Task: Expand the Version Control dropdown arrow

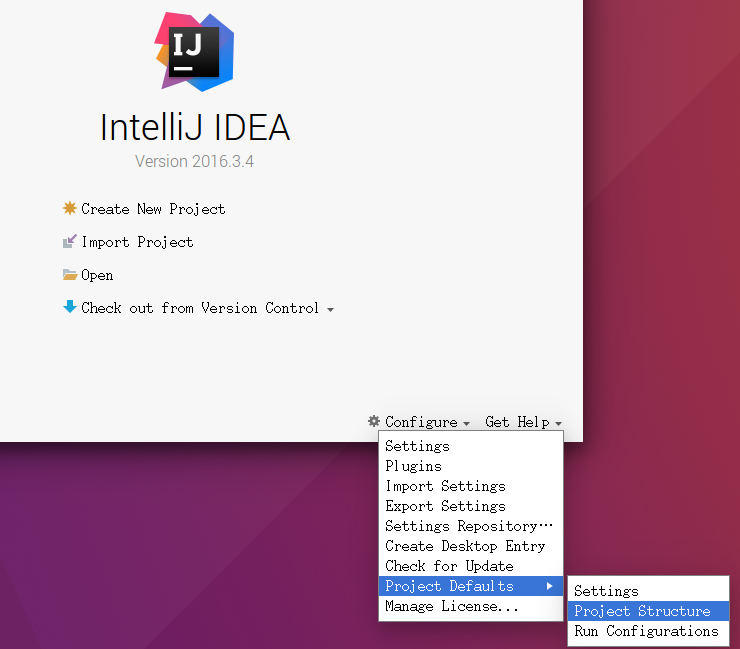Action: tap(330, 310)
